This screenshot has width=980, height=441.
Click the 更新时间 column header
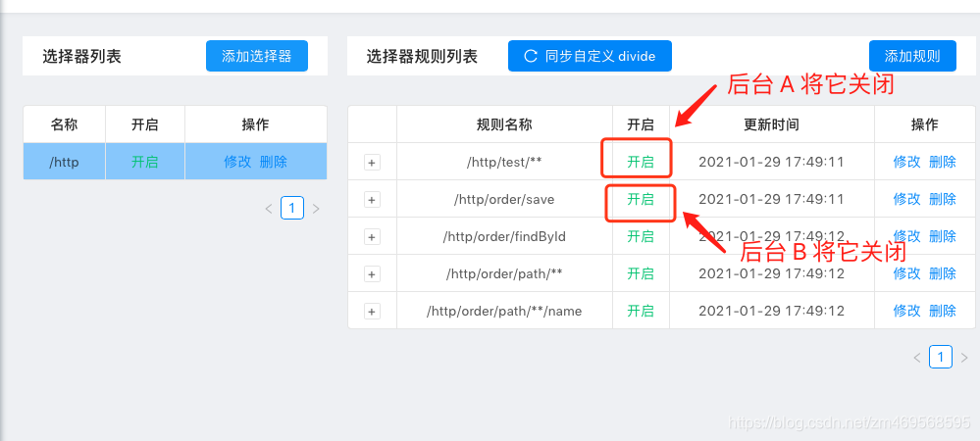pyautogui.click(x=771, y=124)
